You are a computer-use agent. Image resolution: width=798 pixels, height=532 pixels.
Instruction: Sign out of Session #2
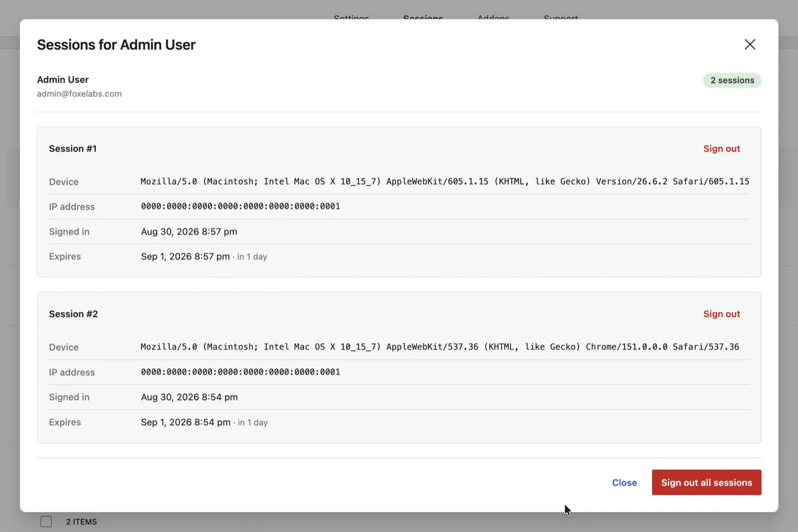click(x=721, y=314)
